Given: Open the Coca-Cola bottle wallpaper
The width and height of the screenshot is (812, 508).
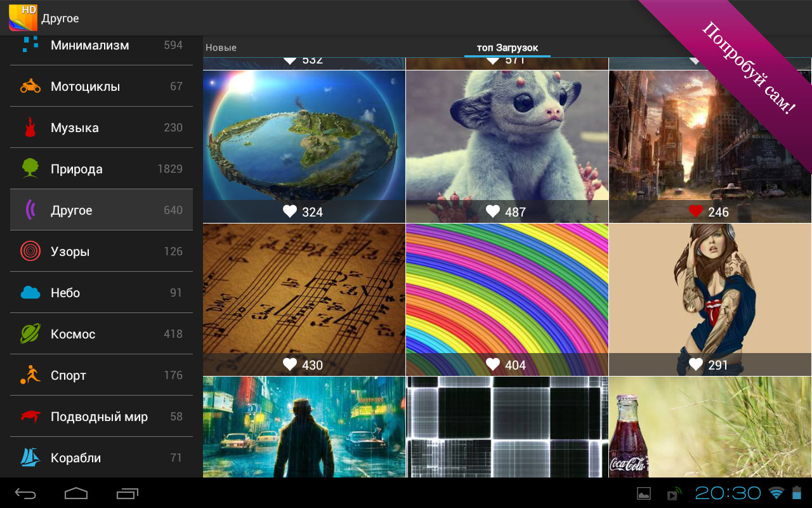Looking at the screenshot, I should [710, 427].
